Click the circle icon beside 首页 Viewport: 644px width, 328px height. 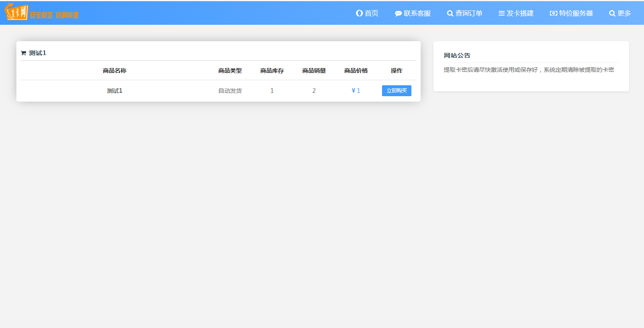tap(359, 13)
